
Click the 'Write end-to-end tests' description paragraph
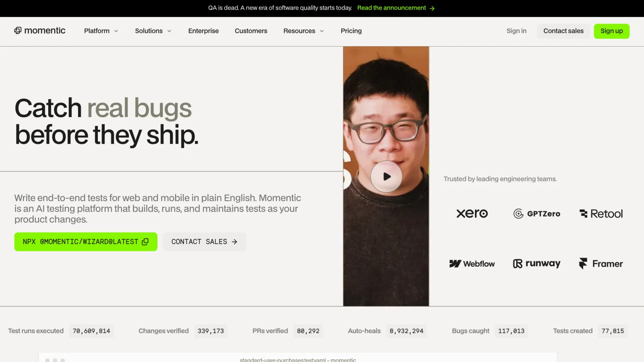coord(158,209)
